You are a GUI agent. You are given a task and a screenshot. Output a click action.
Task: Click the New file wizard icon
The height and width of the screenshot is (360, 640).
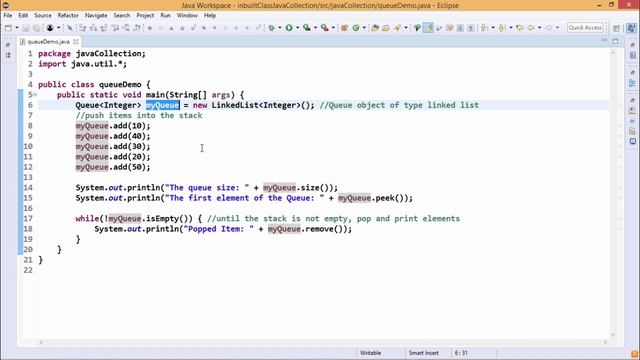(x=8, y=28)
